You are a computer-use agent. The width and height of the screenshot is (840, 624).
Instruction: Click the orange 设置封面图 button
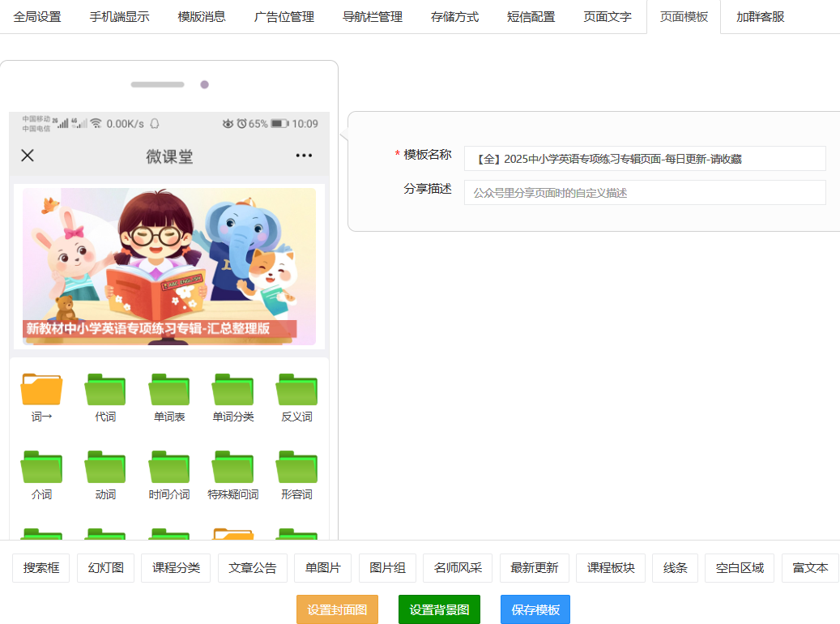click(337, 609)
